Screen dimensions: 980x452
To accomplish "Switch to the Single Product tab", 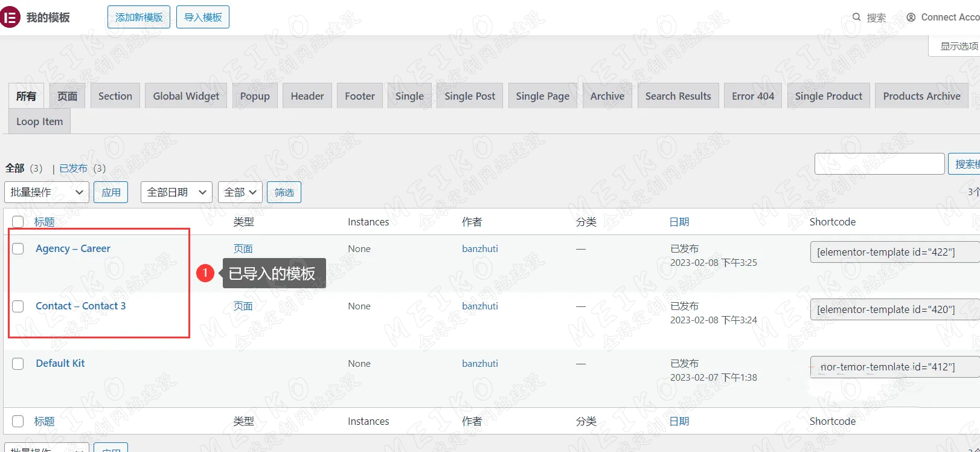I will pyautogui.click(x=828, y=96).
